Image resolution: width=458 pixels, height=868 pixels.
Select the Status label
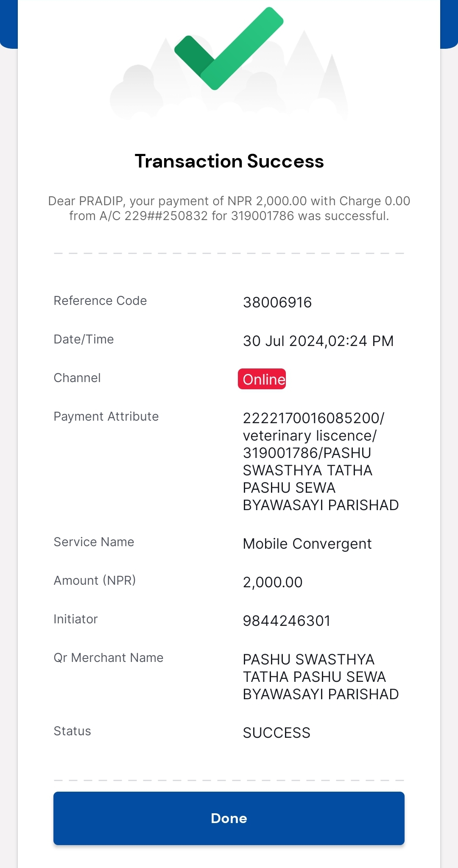(72, 731)
